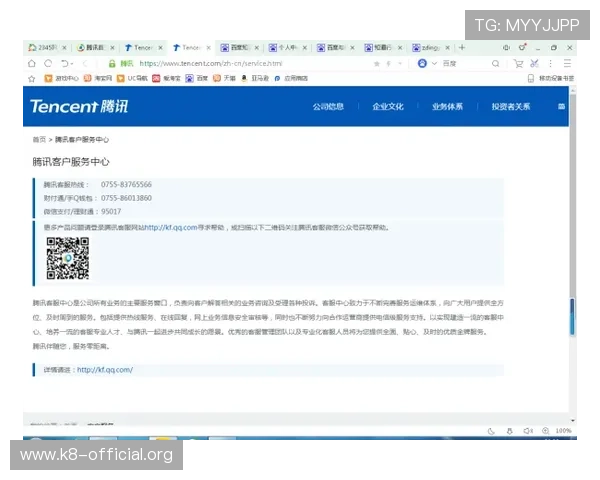This screenshot has height=480, width=600.
Task: Open the address bar dropdown arrow
Action: (x=400, y=64)
